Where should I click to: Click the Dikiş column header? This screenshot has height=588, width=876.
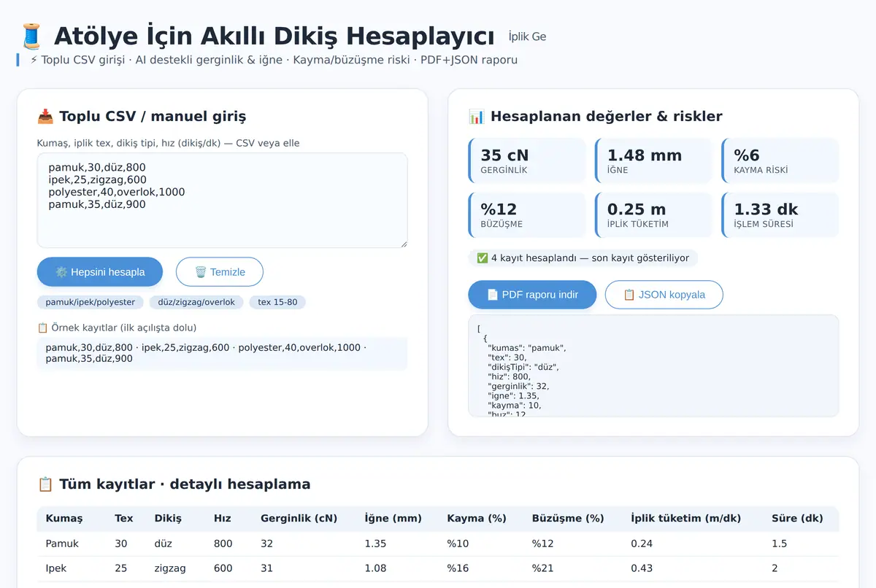(x=168, y=519)
